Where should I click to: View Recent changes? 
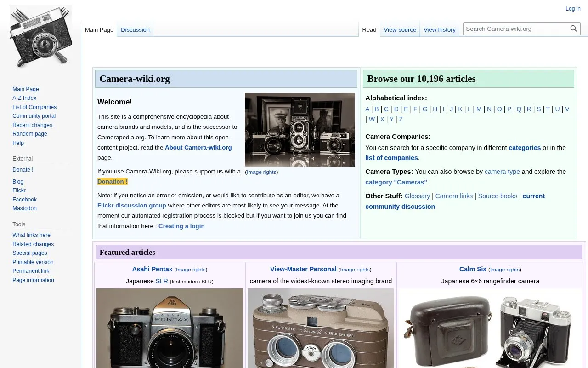[x=32, y=125]
